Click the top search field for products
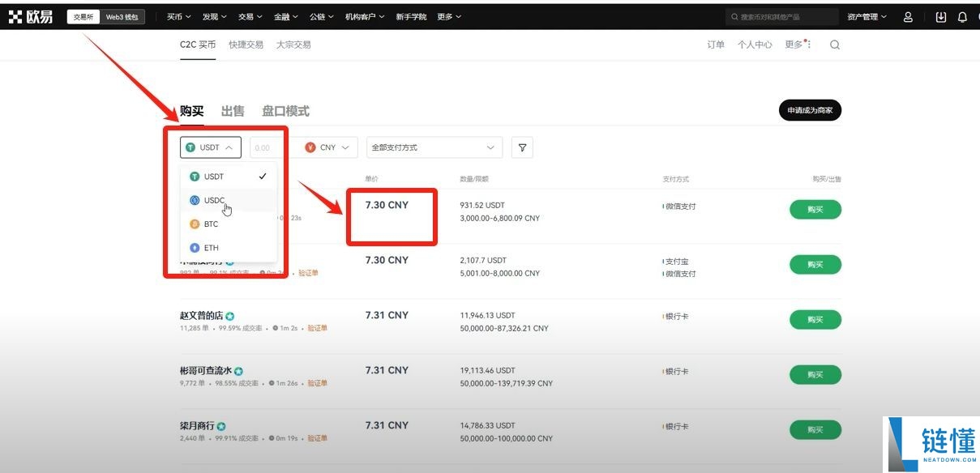Screen dimensions: 980x473 [781, 17]
